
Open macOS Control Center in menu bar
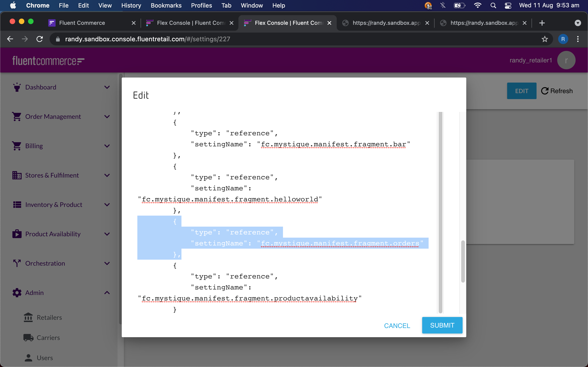point(508,5)
